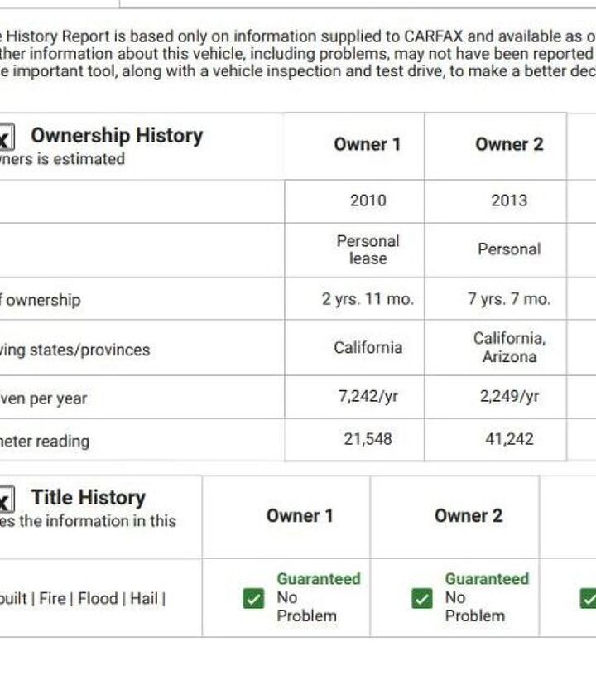Click the 7,242/yr mileage value

[368, 397]
